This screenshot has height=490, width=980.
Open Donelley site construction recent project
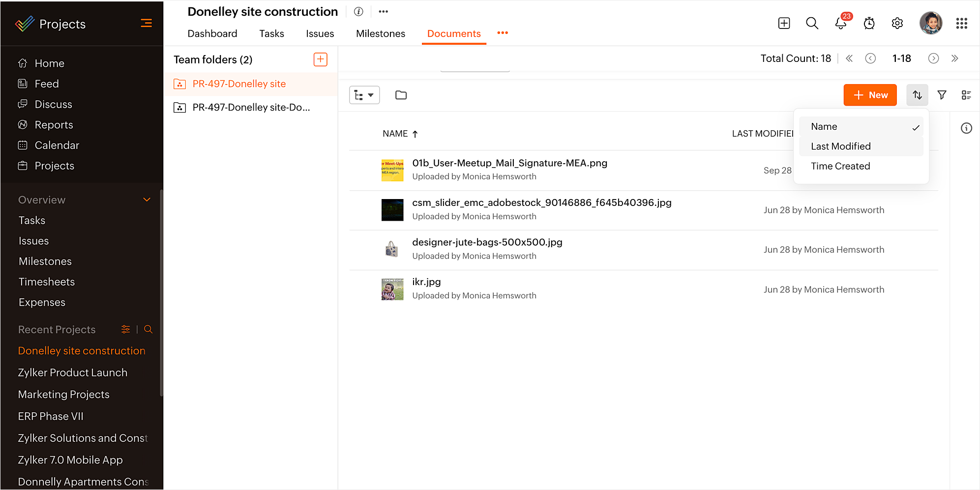(82, 351)
